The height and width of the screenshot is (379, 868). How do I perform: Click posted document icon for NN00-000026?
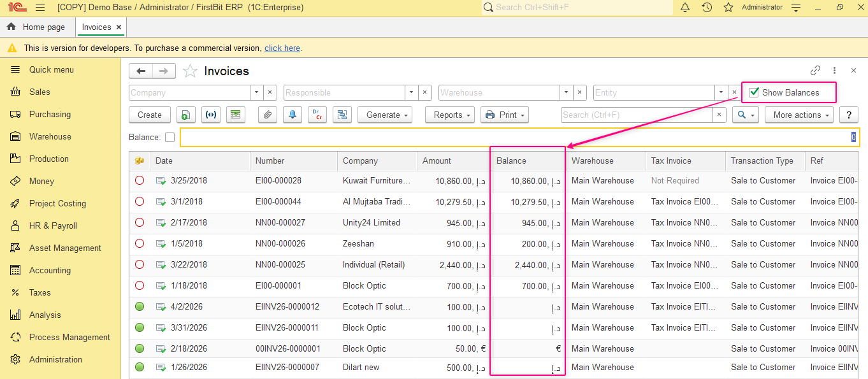[x=161, y=243]
